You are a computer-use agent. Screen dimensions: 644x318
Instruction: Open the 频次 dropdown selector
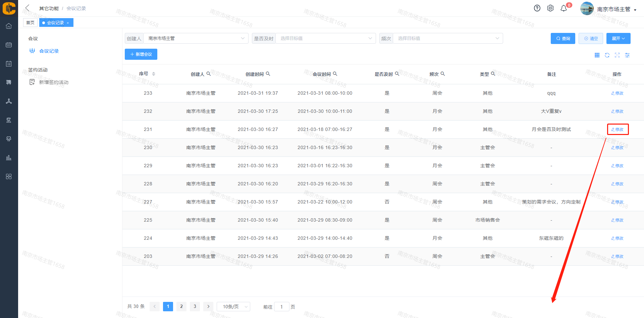pos(447,39)
